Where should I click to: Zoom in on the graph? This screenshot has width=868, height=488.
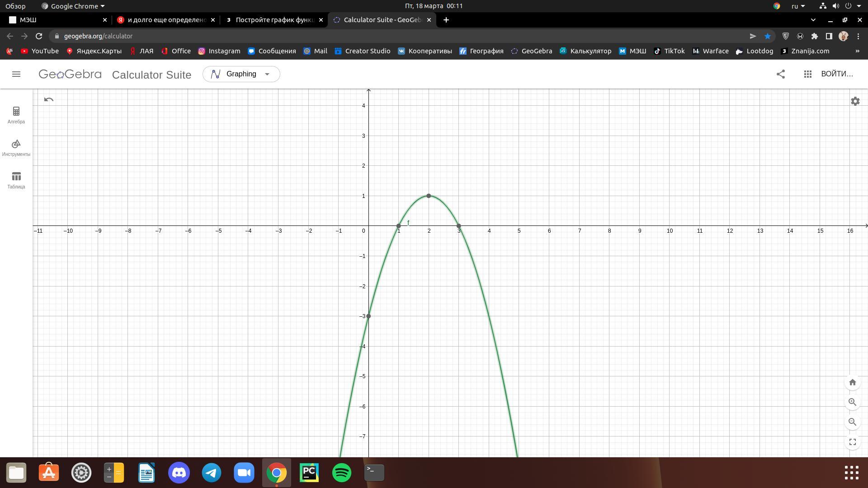[852, 402]
